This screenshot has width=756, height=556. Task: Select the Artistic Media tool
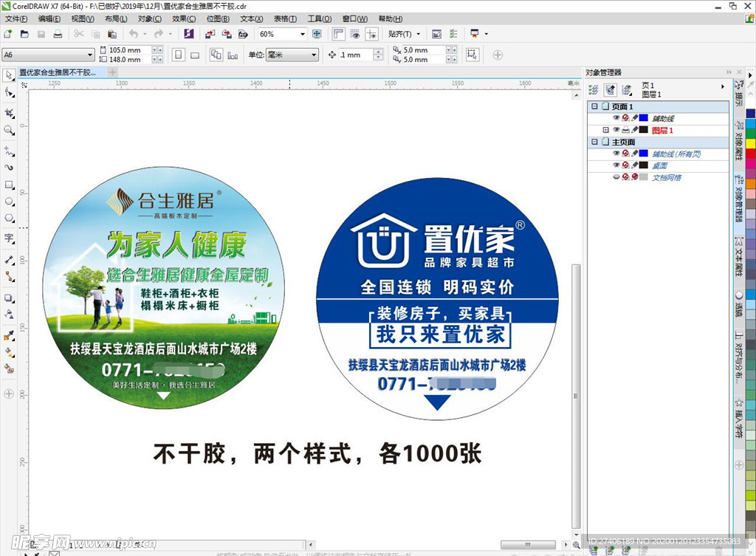9,168
